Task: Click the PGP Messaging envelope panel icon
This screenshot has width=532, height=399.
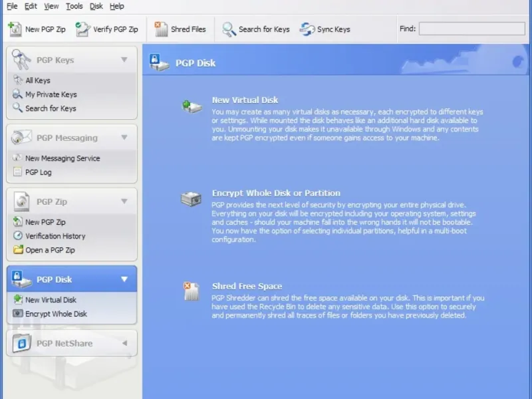Action: click(x=21, y=138)
